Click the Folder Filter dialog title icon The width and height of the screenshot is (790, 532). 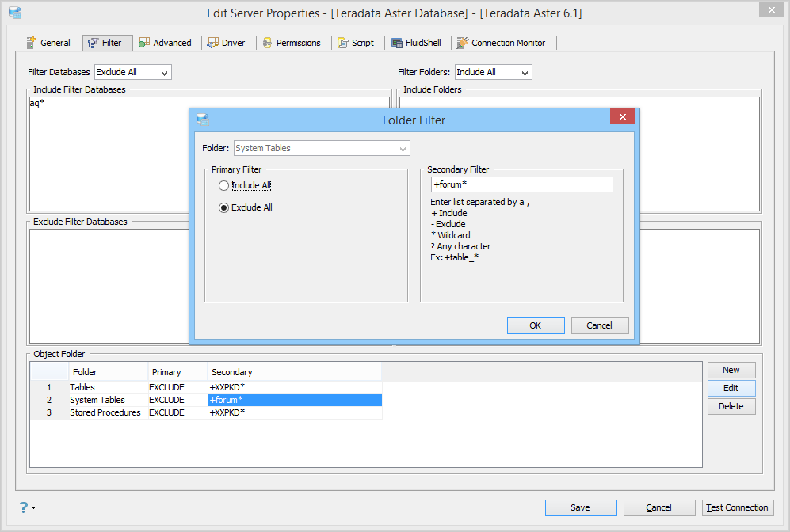click(x=203, y=120)
